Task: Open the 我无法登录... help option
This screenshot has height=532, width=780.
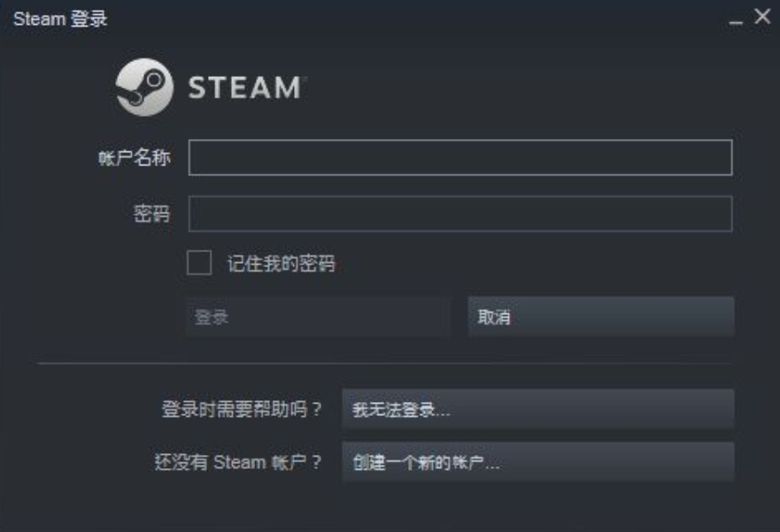Action: coord(537,410)
